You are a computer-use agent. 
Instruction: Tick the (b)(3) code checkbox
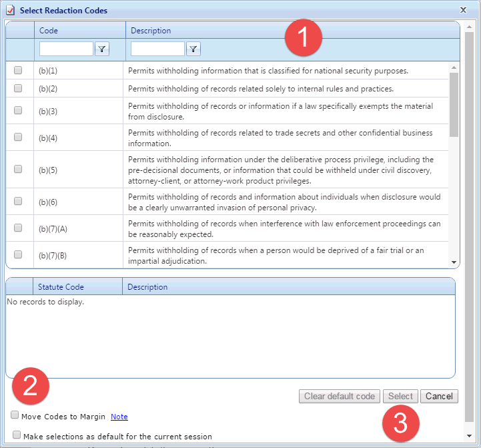[x=18, y=110]
